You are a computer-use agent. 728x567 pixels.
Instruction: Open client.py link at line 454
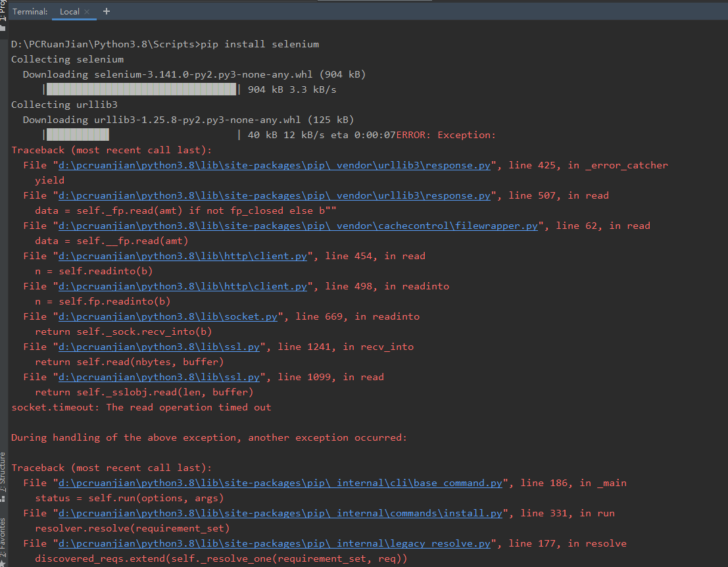point(183,256)
